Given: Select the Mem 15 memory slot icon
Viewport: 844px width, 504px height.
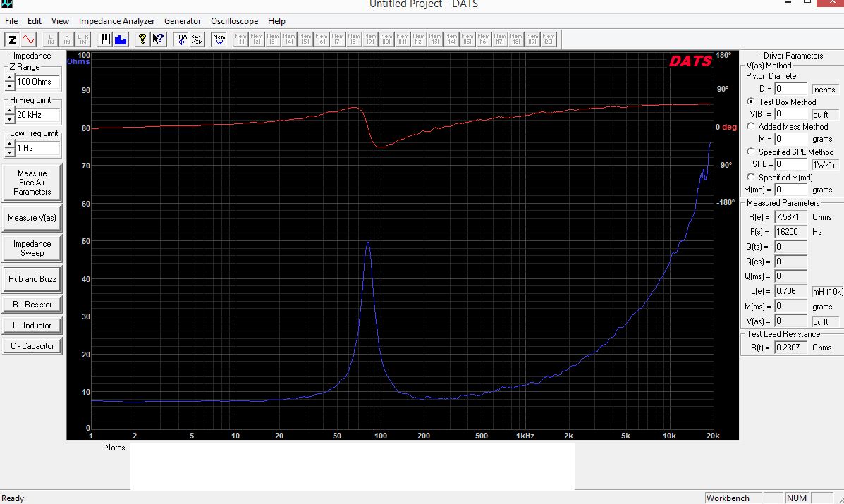Looking at the screenshot, I should (467, 39).
